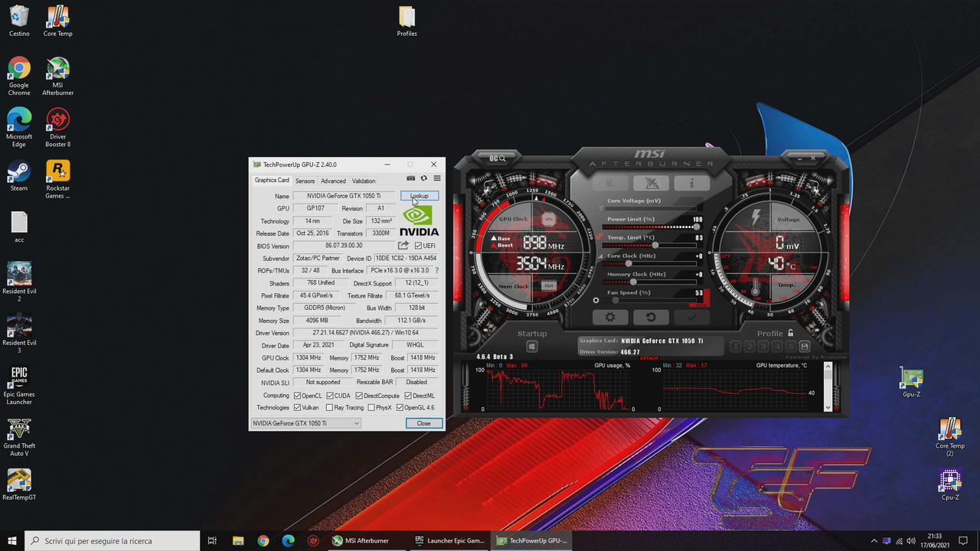This screenshot has width=980, height=551.
Task: Toggle the OpenCL checkbox
Action: [x=297, y=396]
